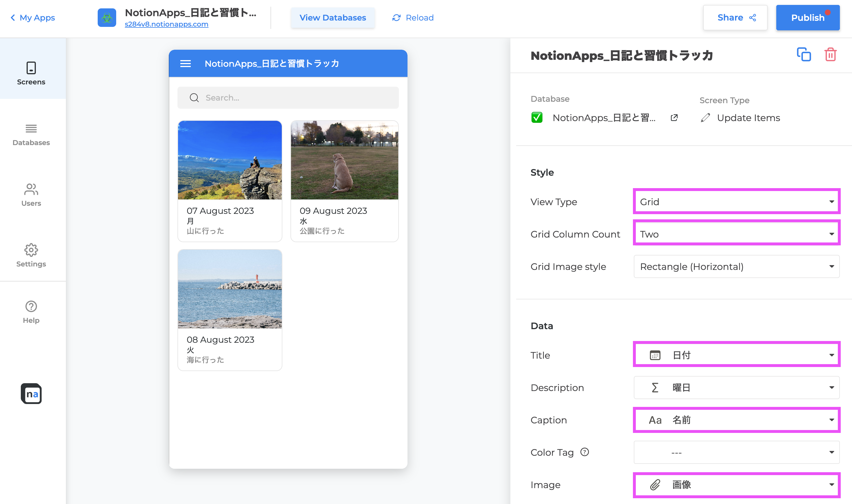This screenshot has height=504, width=852.
Task: Click the Search field in preview
Action: tap(288, 98)
